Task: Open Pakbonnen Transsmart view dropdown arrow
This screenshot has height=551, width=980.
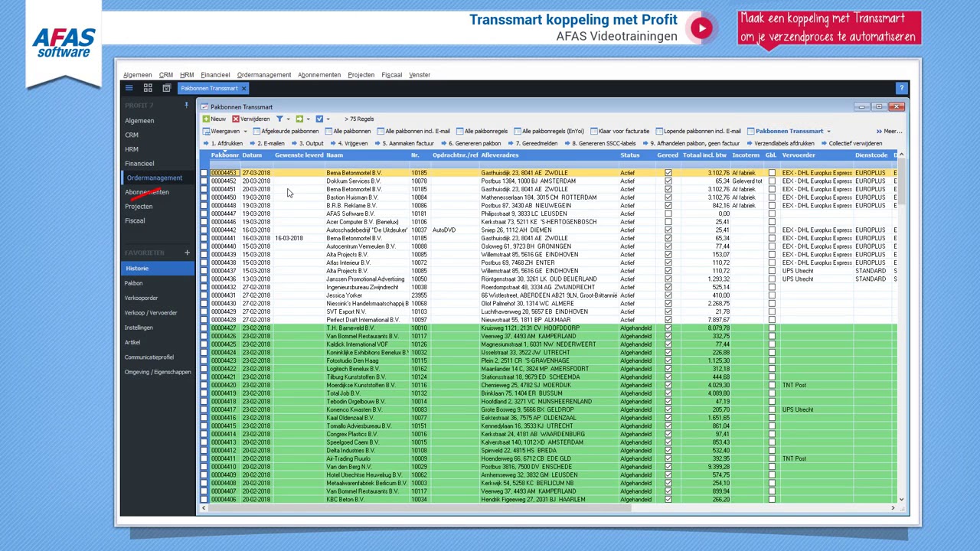Action: coord(828,131)
